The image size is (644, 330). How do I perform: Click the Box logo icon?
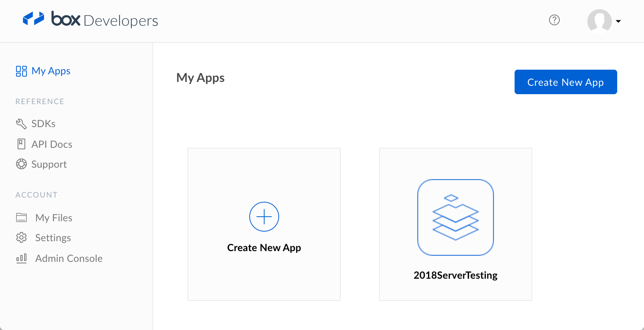(34, 18)
